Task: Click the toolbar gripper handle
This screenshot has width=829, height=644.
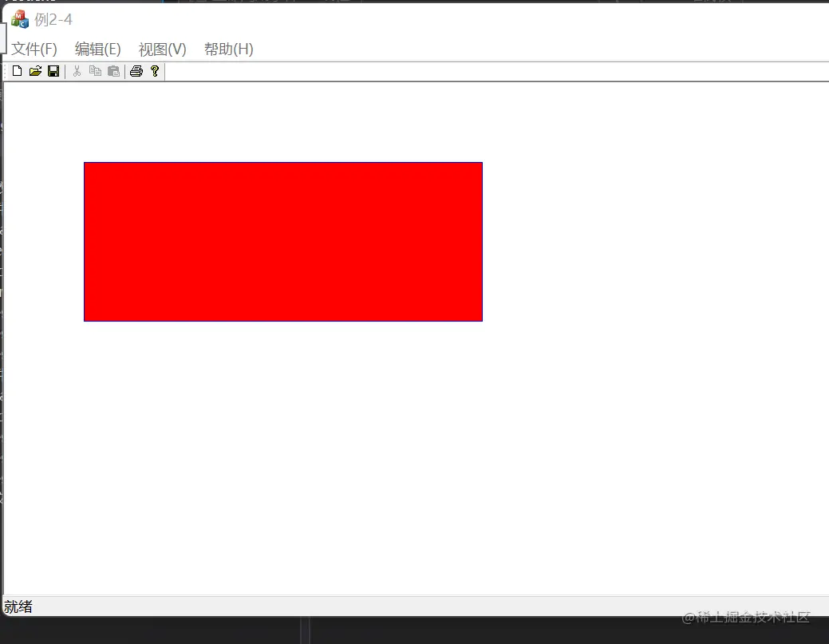Action: [x=6, y=71]
